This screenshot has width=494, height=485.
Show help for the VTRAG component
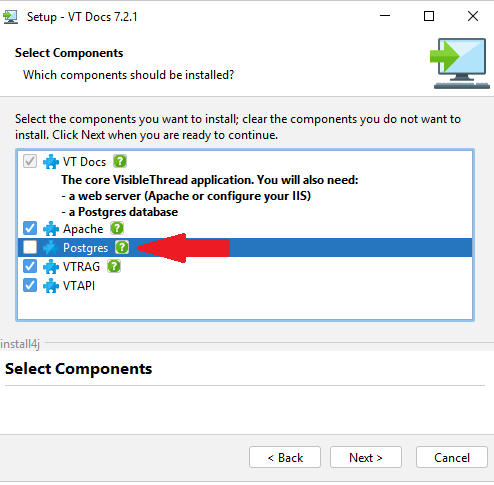(114, 266)
